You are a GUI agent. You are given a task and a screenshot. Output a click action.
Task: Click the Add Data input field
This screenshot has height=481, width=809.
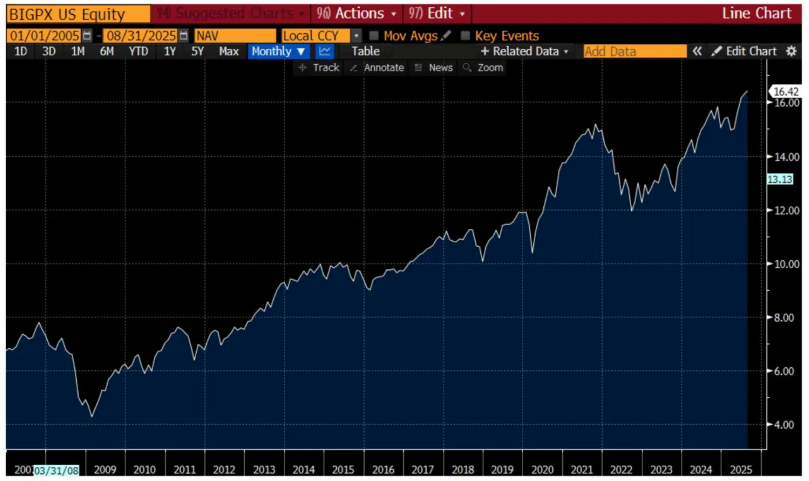coord(634,51)
